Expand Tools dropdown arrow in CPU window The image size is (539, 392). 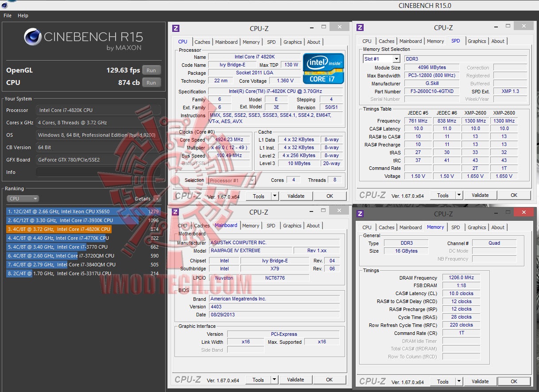click(275, 196)
